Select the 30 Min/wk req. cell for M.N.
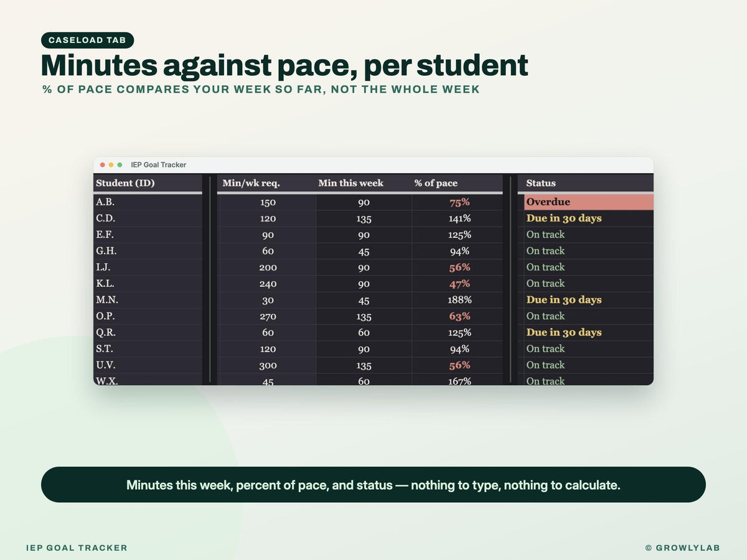 pos(267,300)
